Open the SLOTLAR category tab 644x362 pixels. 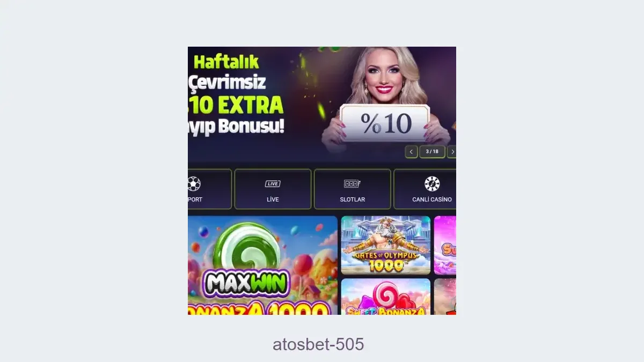[x=352, y=189]
